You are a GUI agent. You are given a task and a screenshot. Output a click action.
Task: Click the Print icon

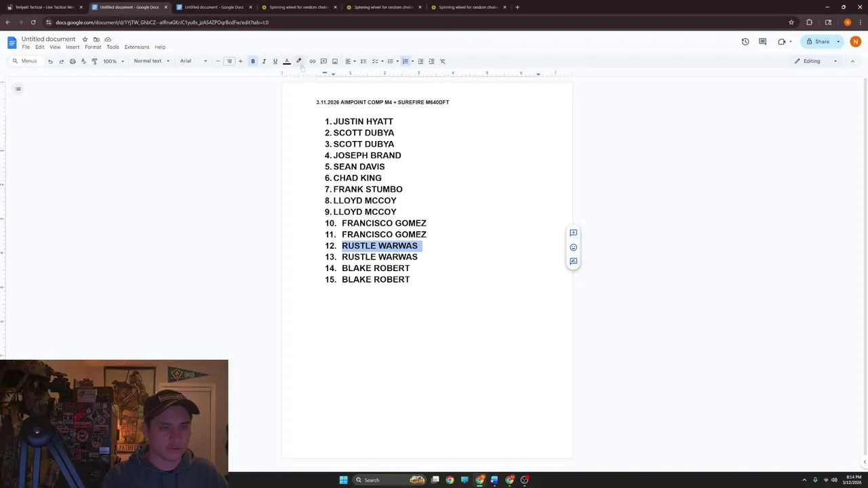pyautogui.click(x=73, y=61)
